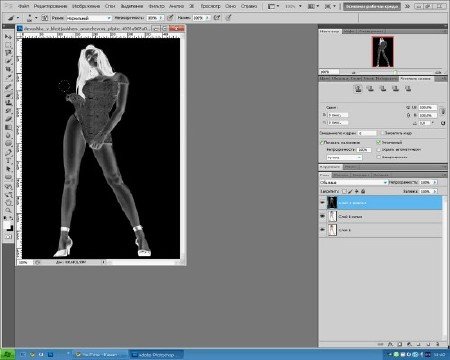Click delete layer trash icon
This screenshot has width=450, height=360.
pos(437,344)
